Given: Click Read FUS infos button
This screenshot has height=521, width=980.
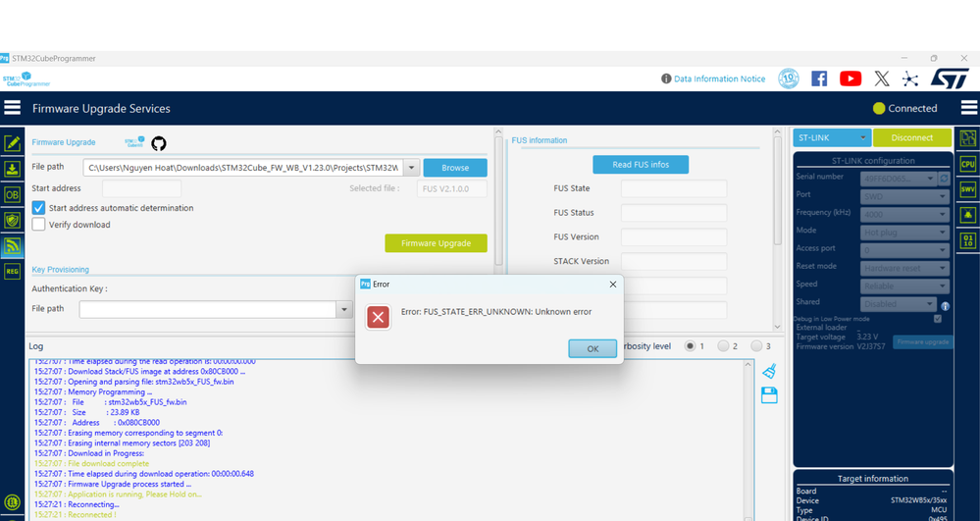Looking at the screenshot, I should tap(641, 165).
